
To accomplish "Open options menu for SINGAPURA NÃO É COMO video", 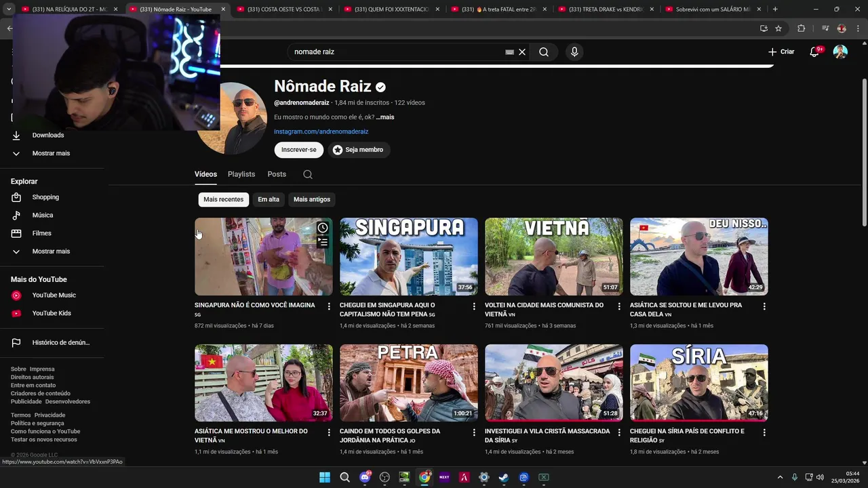I will tap(329, 306).
